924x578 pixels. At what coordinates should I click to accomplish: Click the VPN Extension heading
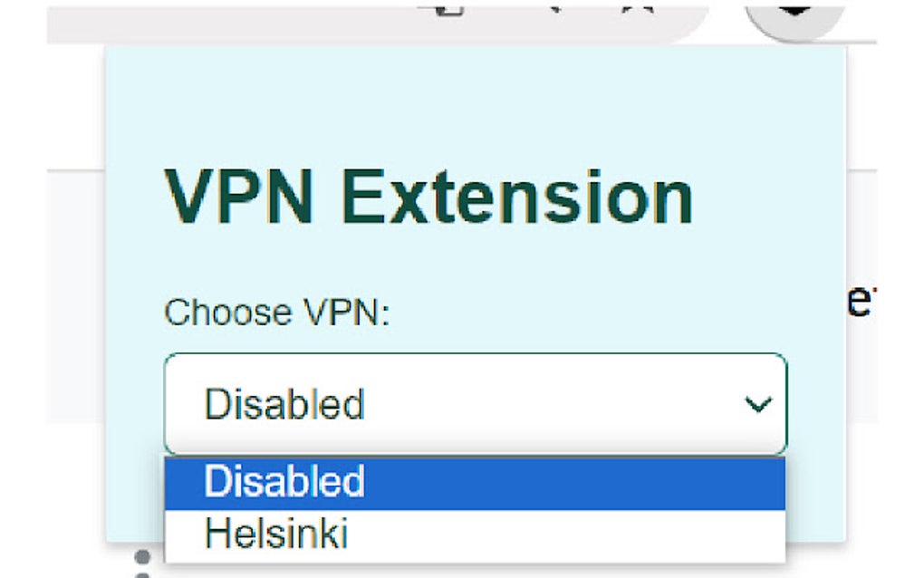[428, 196]
